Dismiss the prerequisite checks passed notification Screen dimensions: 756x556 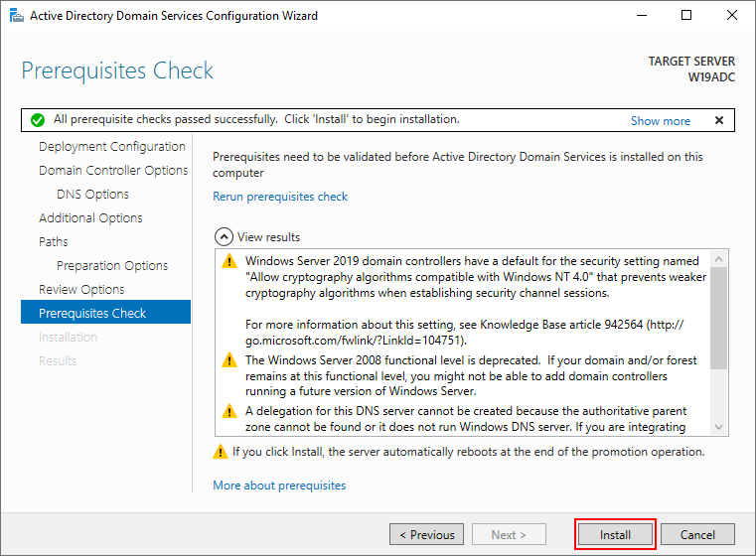719,120
